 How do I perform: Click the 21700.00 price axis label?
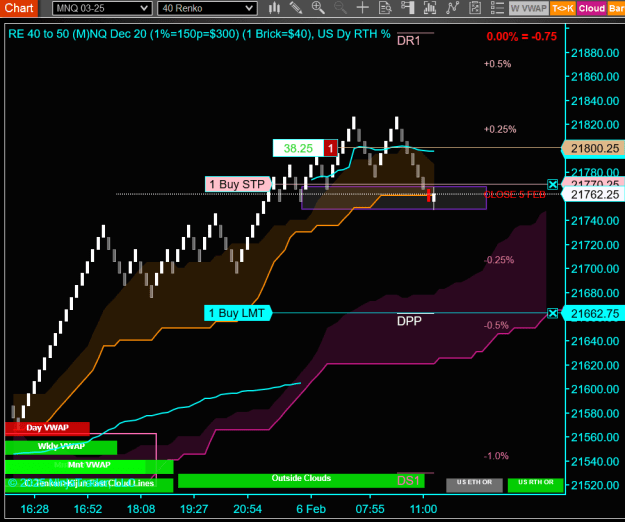click(595, 269)
